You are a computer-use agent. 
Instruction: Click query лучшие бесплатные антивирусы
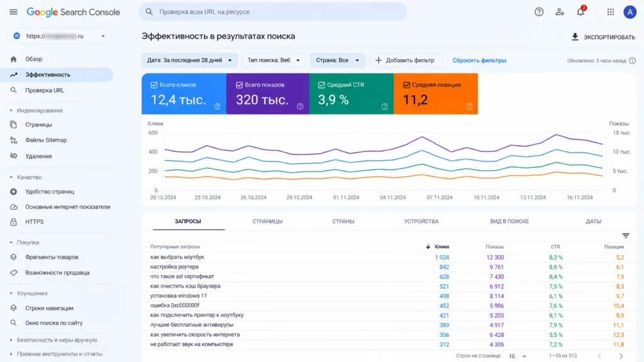pyautogui.click(x=191, y=325)
